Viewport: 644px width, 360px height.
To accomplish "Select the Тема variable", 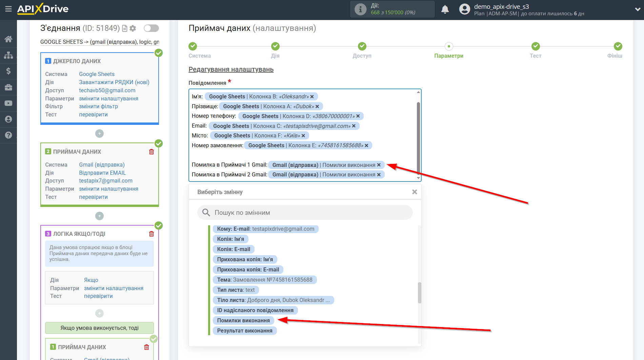I will coord(265,280).
